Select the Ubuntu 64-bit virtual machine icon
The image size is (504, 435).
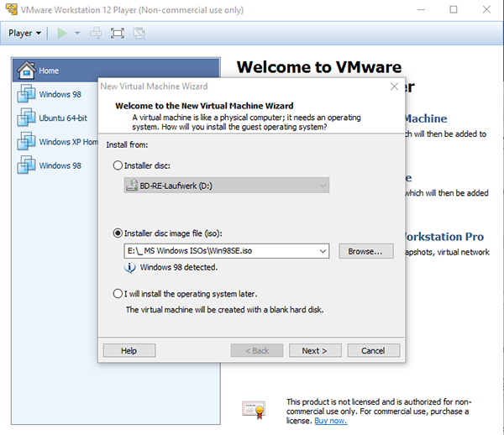26,118
